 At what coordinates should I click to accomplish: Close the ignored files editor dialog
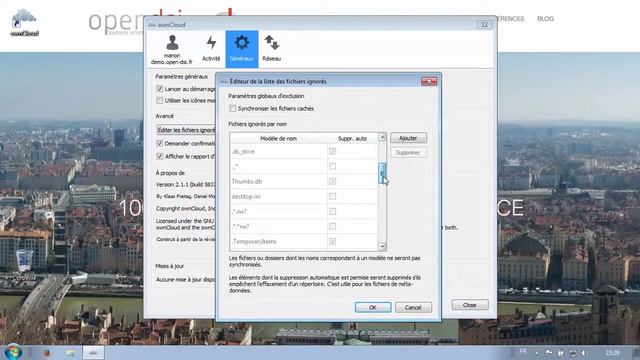(429, 82)
